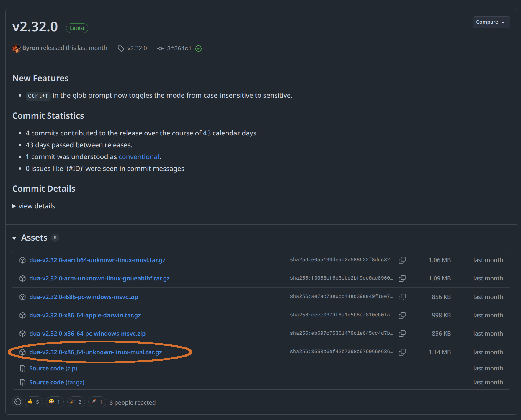Click Byron's avatar image
The height and width of the screenshot is (420, 521).
coord(16,48)
